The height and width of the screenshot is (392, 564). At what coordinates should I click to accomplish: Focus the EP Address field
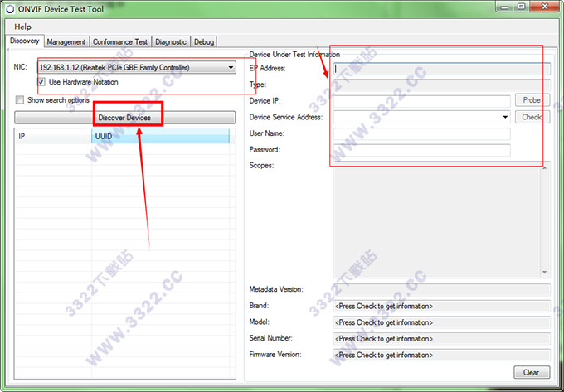click(x=442, y=68)
